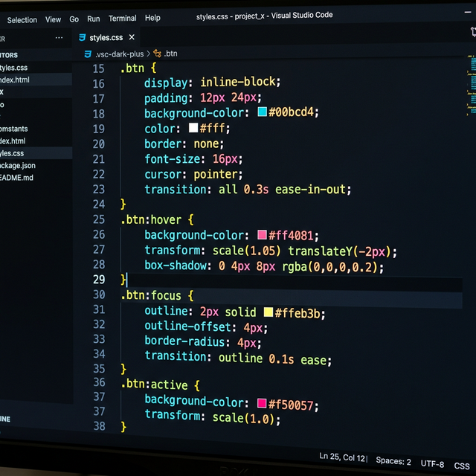Open index.html in the project tree

pos(13,141)
